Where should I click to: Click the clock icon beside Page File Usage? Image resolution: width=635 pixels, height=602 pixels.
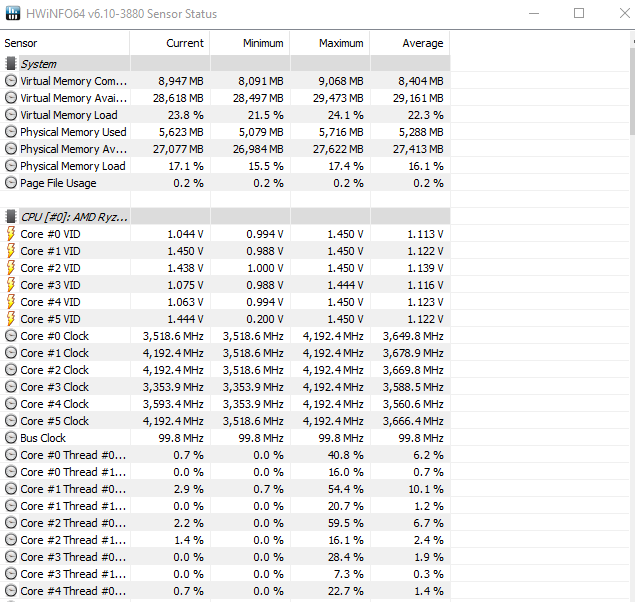tap(11, 183)
